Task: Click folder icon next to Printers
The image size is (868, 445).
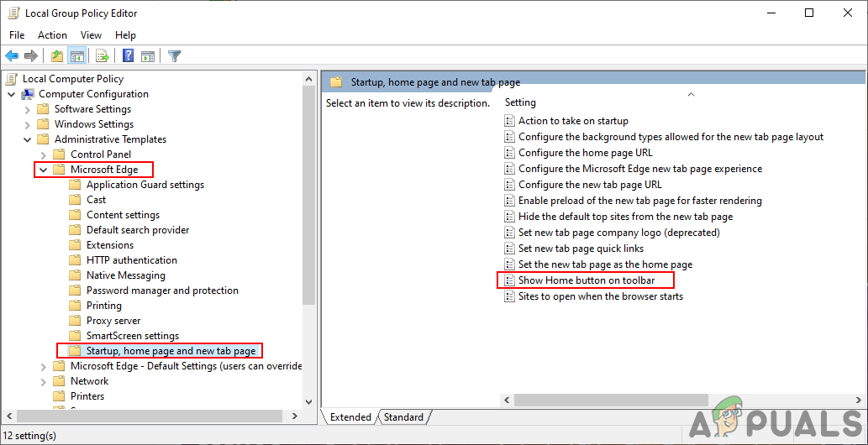Action: coord(59,396)
